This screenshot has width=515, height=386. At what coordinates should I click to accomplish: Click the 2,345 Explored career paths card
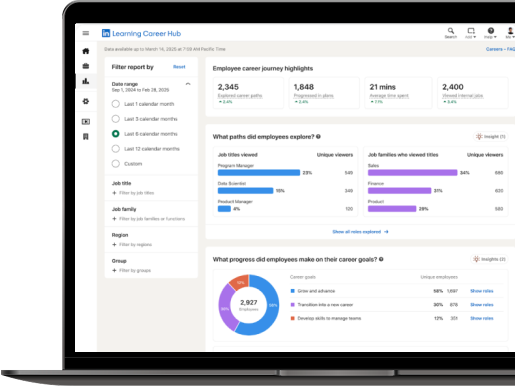pyautogui.click(x=248, y=93)
